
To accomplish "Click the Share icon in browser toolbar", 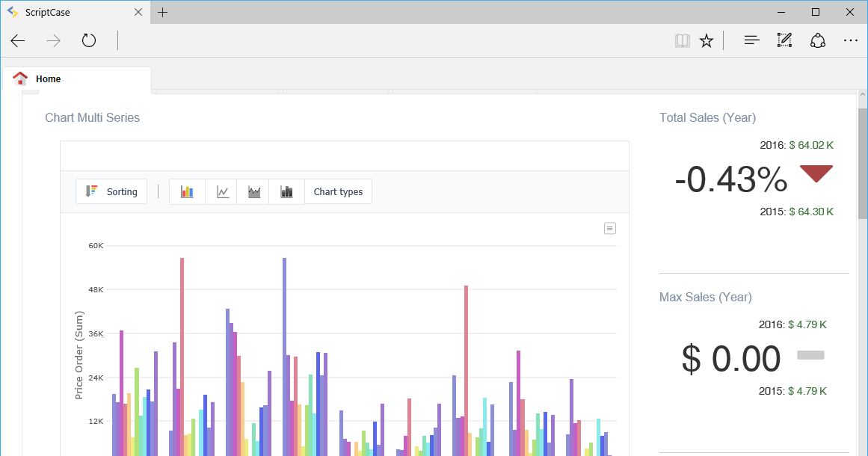I will pos(817,40).
